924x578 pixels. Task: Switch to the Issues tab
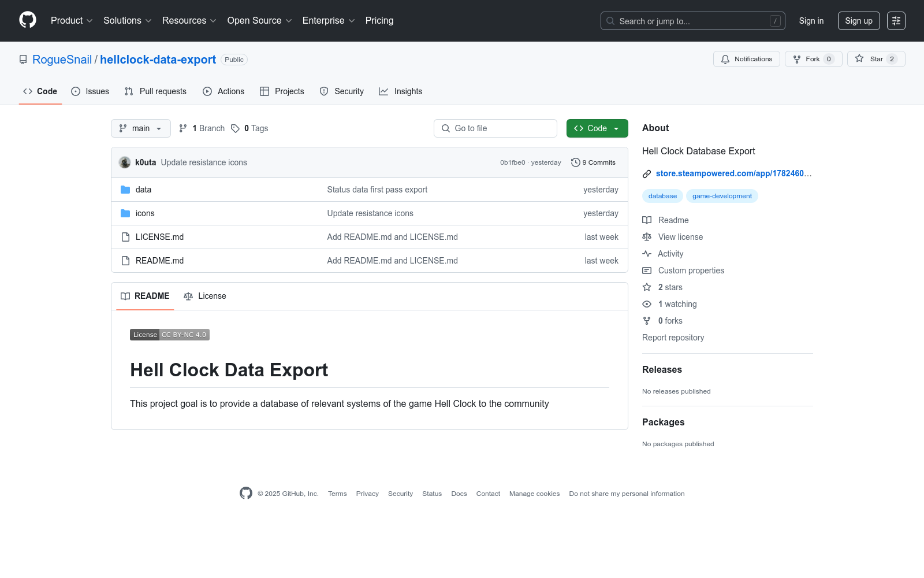coord(90,91)
